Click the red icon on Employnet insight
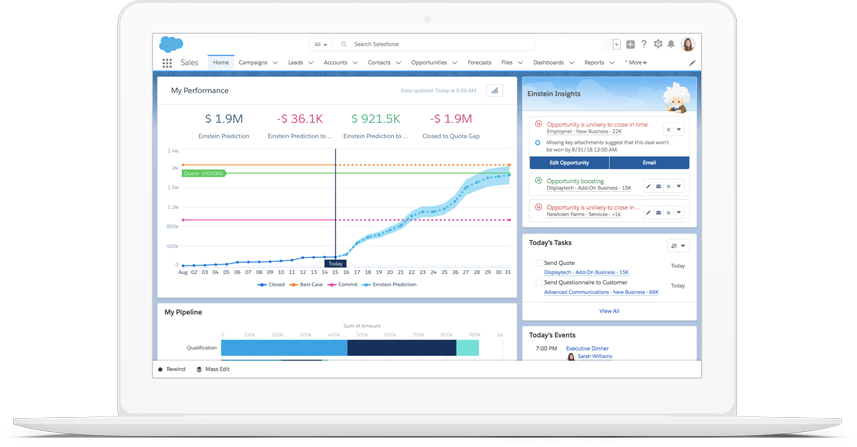Viewport: 857px width, 447px height. [x=538, y=124]
